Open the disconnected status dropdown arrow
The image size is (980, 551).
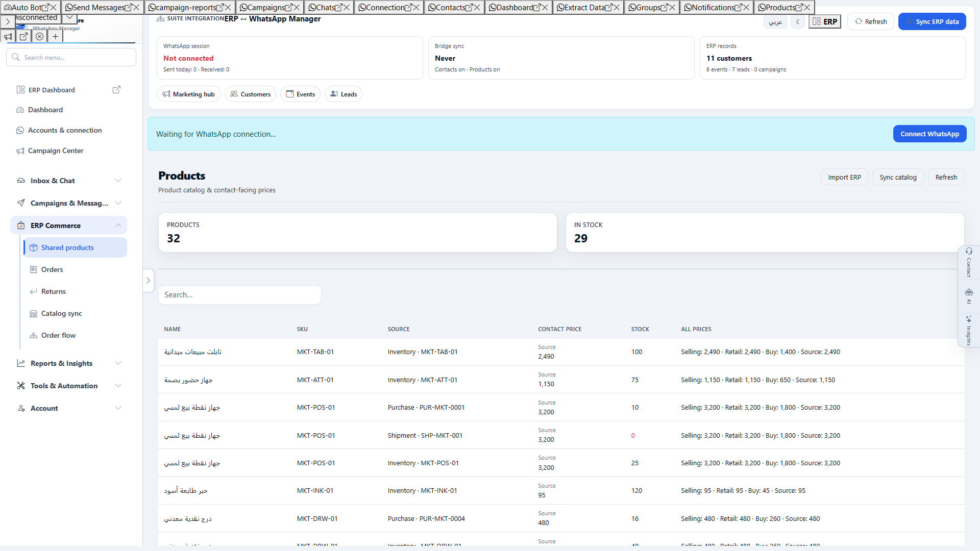click(x=69, y=18)
